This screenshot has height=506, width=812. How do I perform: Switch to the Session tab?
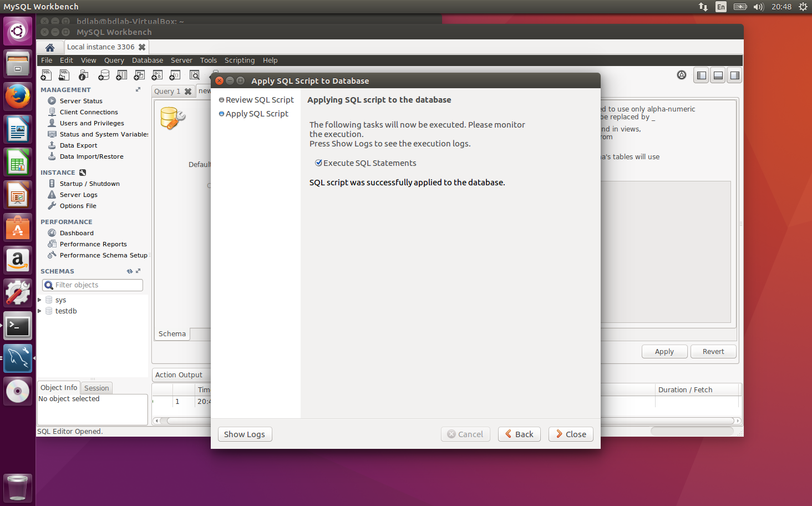(x=97, y=388)
